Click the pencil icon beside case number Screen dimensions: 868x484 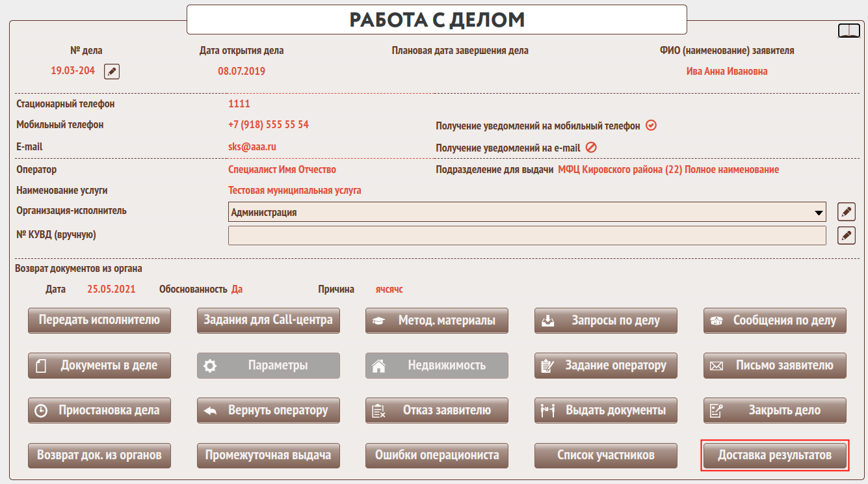112,72
